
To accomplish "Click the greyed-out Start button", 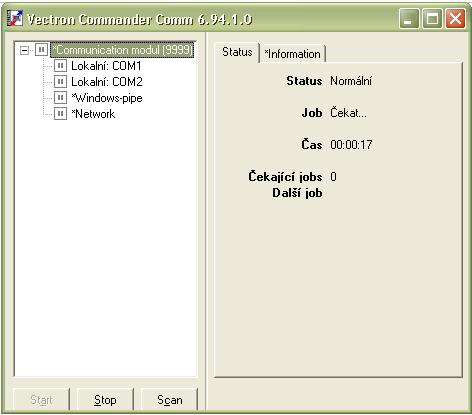I will coord(41,399).
